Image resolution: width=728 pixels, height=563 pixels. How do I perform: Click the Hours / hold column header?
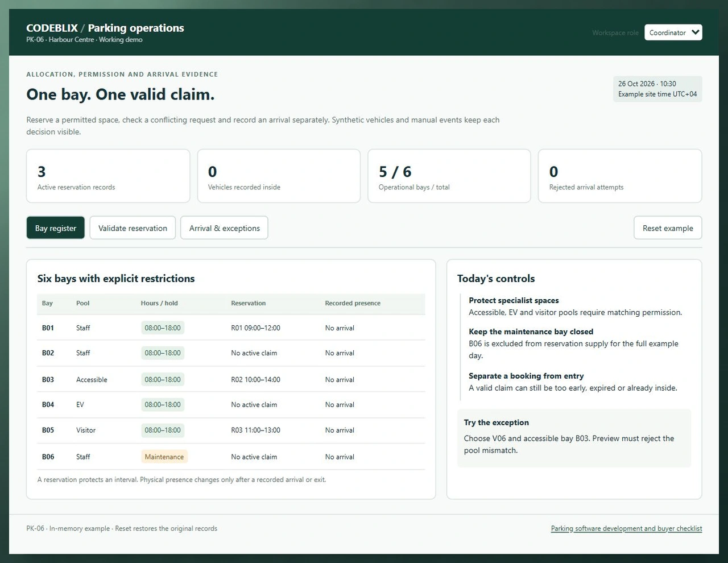click(159, 303)
